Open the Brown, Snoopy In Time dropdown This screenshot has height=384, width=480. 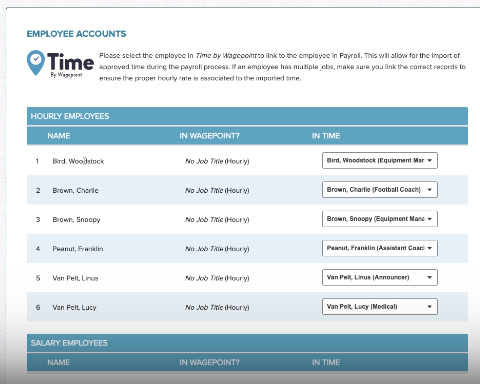pos(380,219)
